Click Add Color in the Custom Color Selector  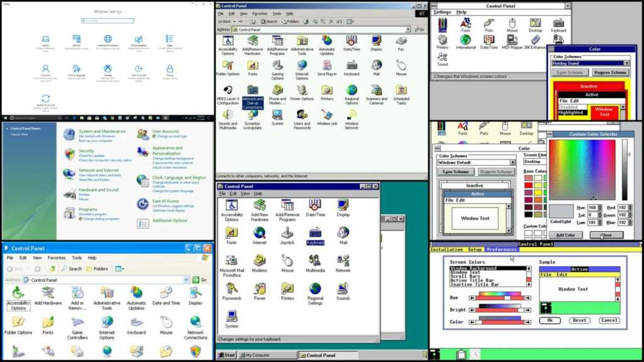click(x=565, y=235)
